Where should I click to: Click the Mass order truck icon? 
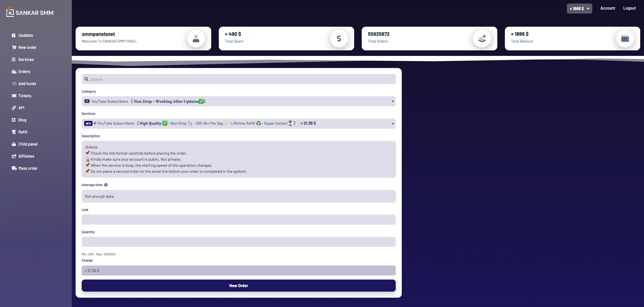click(14, 168)
